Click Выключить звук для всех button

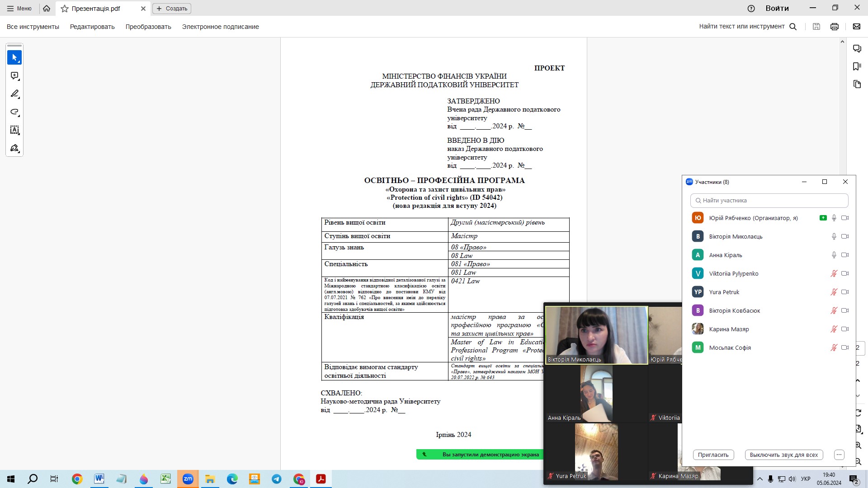coord(784,455)
